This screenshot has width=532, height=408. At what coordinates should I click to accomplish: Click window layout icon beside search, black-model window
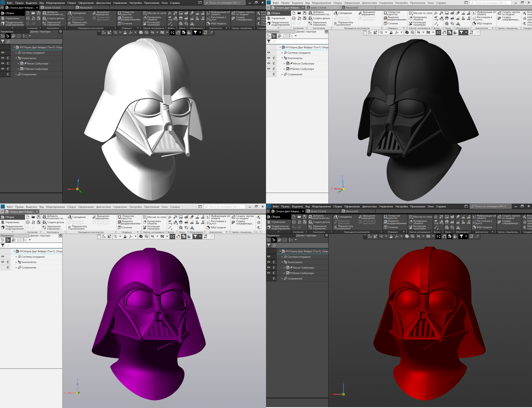click(x=466, y=3)
